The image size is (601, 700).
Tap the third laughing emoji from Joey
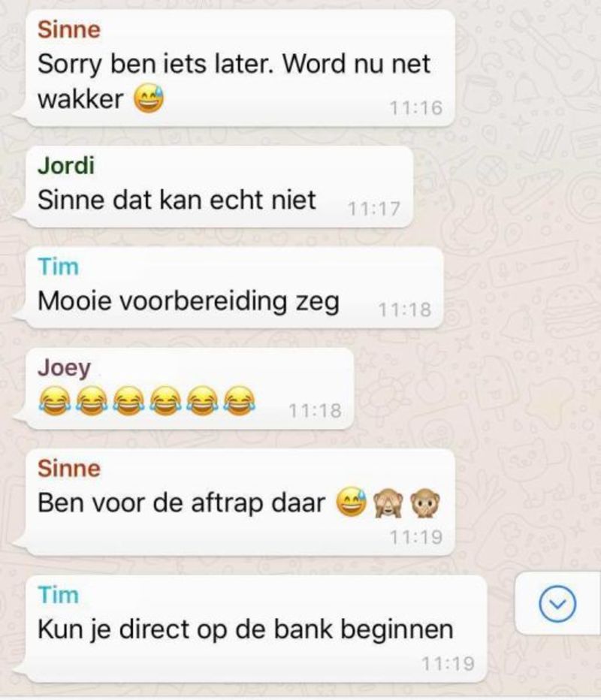coord(128,400)
